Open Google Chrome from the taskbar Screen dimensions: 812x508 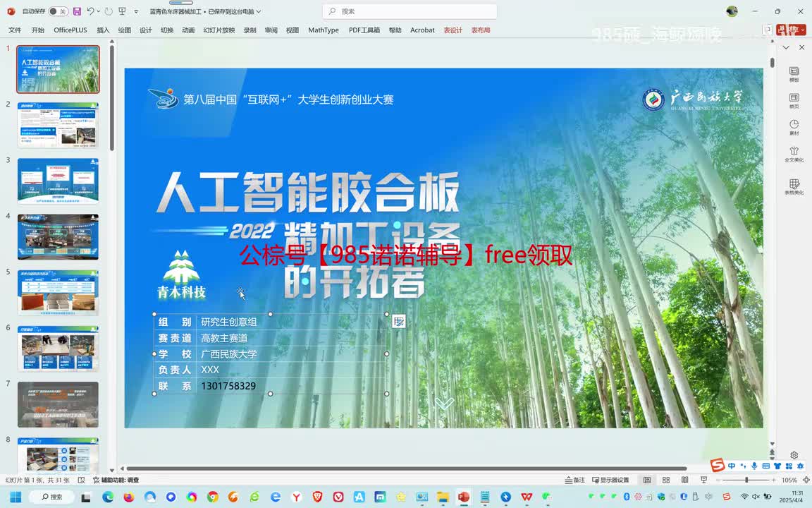coord(212,497)
